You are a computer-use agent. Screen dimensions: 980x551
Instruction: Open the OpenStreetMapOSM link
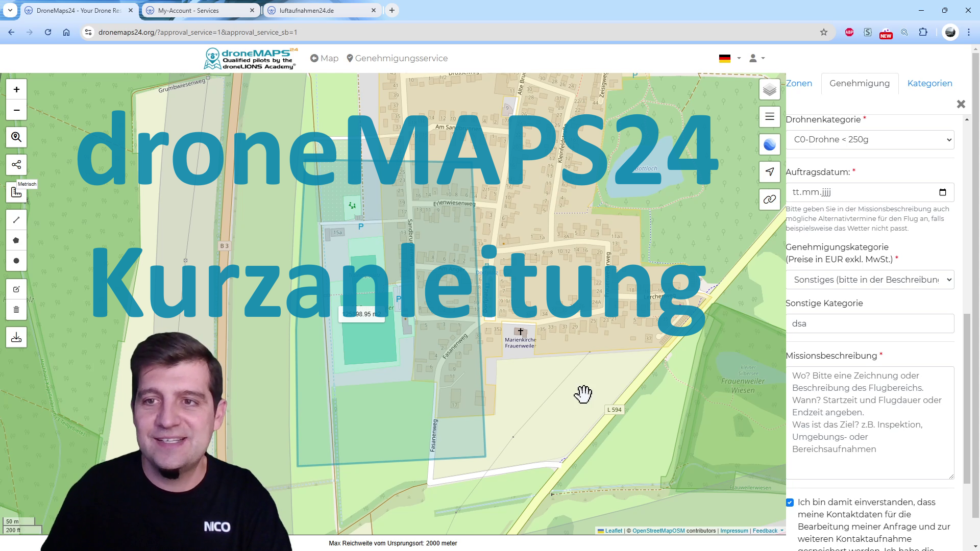tap(658, 531)
